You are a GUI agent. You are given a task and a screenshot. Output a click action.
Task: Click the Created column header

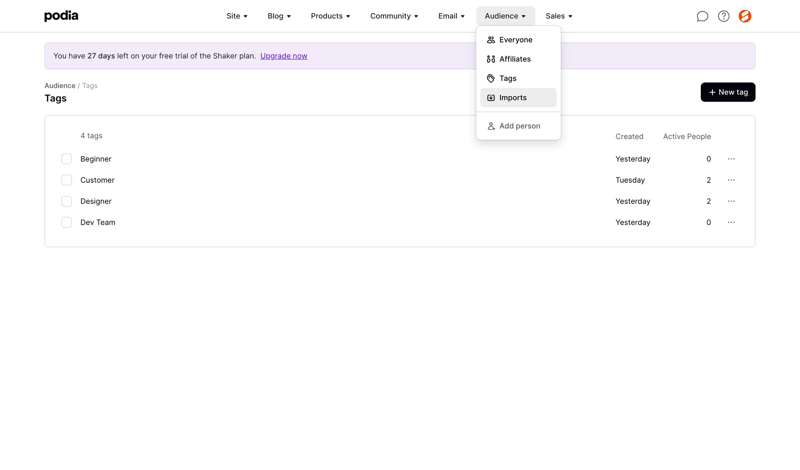(x=629, y=137)
